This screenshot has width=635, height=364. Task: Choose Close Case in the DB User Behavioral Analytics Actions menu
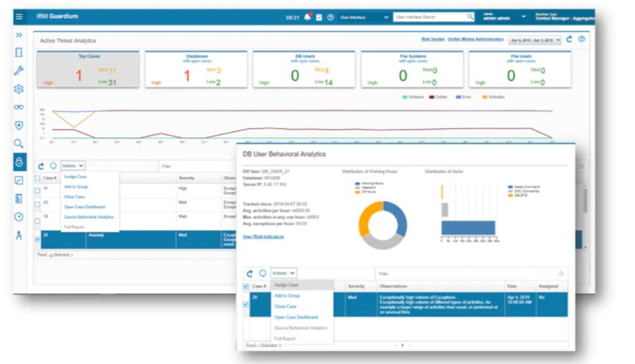[285, 306]
